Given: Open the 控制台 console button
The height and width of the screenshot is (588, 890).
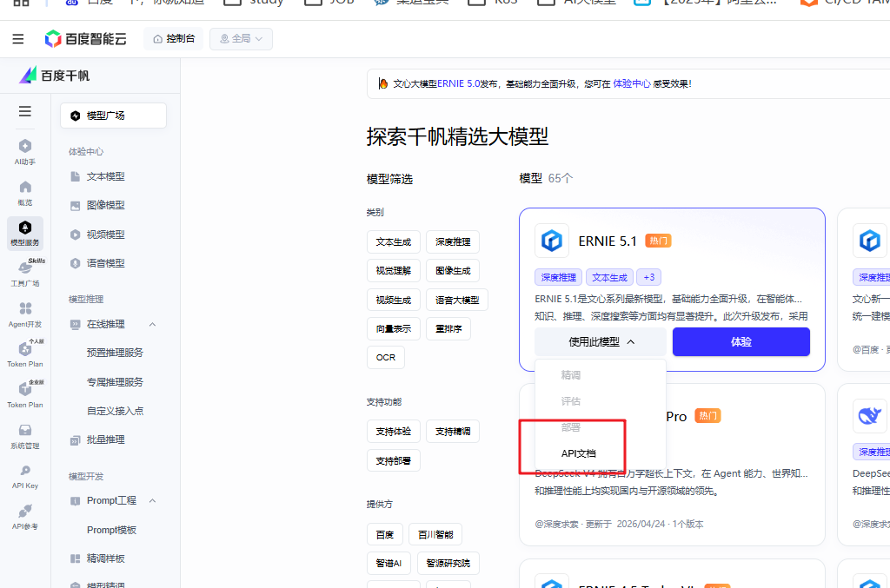Looking at the screenshot, I should pyautogui.click(x=174, y=38).
